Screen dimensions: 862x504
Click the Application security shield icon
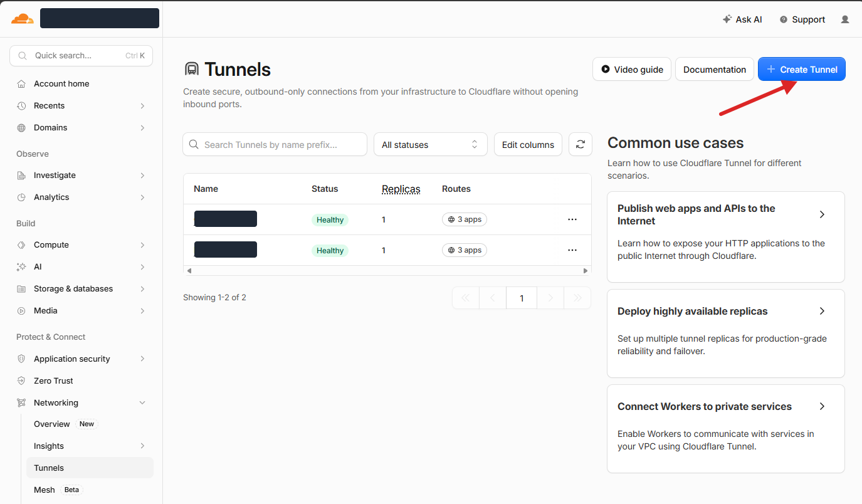click(21, 359)
